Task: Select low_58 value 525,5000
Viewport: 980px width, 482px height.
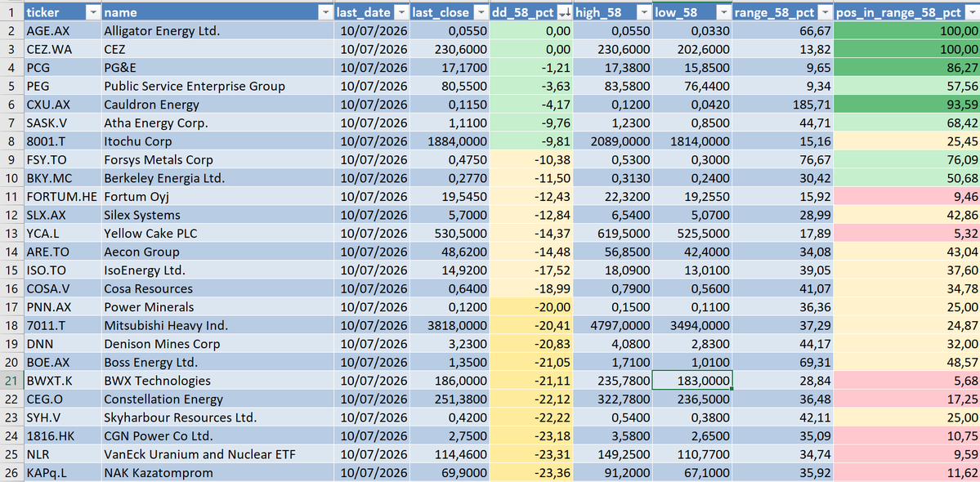Action: (691, 234)
